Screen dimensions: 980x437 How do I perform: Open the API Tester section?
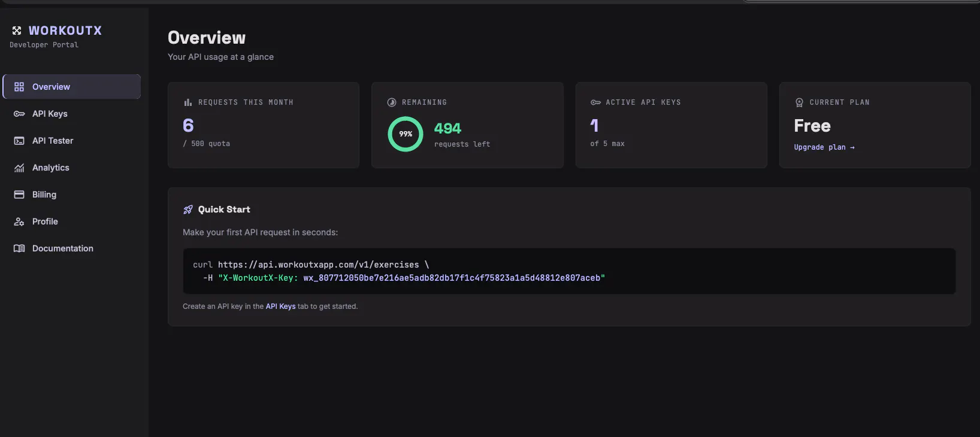(72, 141)
